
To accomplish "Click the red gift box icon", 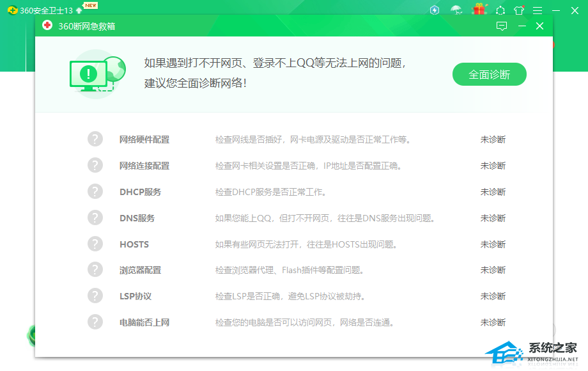I will (x=479, y=10).
